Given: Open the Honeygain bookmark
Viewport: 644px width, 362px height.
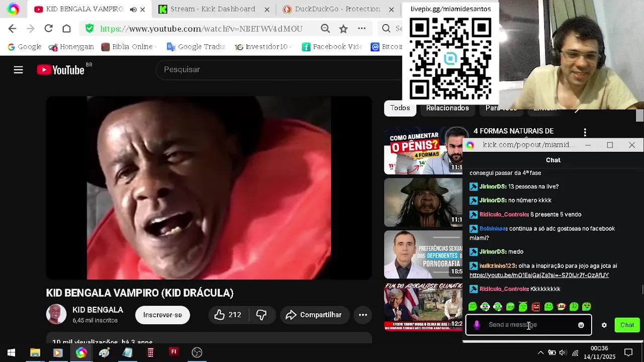Looking at the screenshot, I should point(71,47).
